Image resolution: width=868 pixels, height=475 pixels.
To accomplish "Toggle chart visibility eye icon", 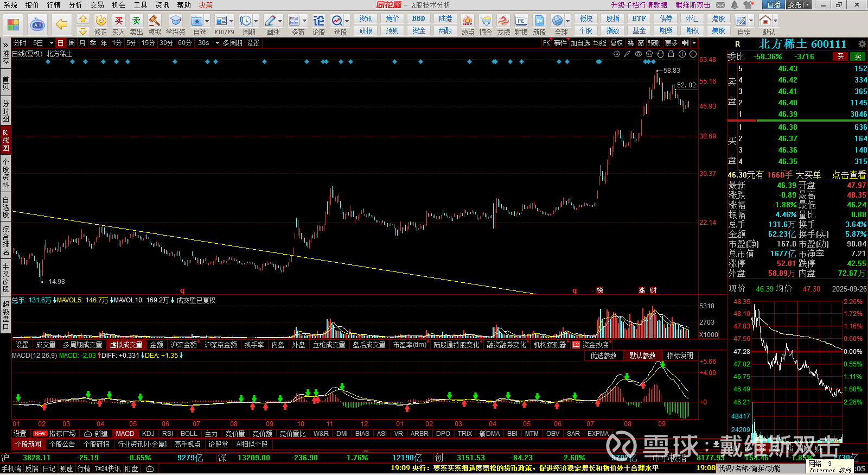I will coord(638,54).
